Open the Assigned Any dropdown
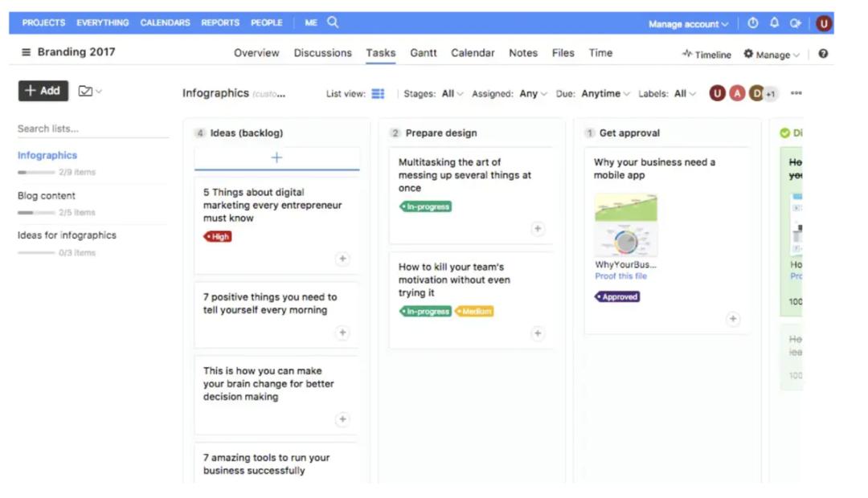Viewport: 868px width, 498px height. point(533,94)
